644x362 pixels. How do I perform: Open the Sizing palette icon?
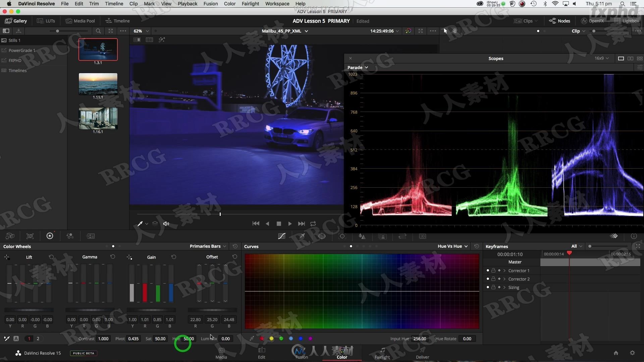point(402,236)
